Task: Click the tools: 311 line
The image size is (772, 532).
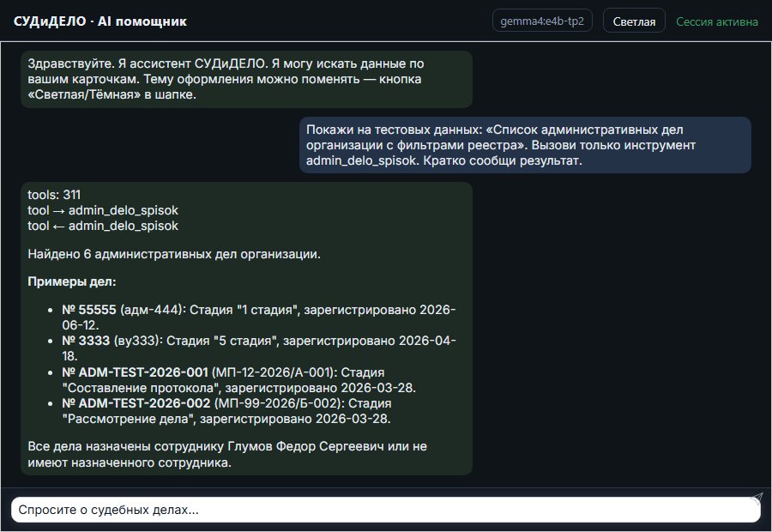Action: 54,195
